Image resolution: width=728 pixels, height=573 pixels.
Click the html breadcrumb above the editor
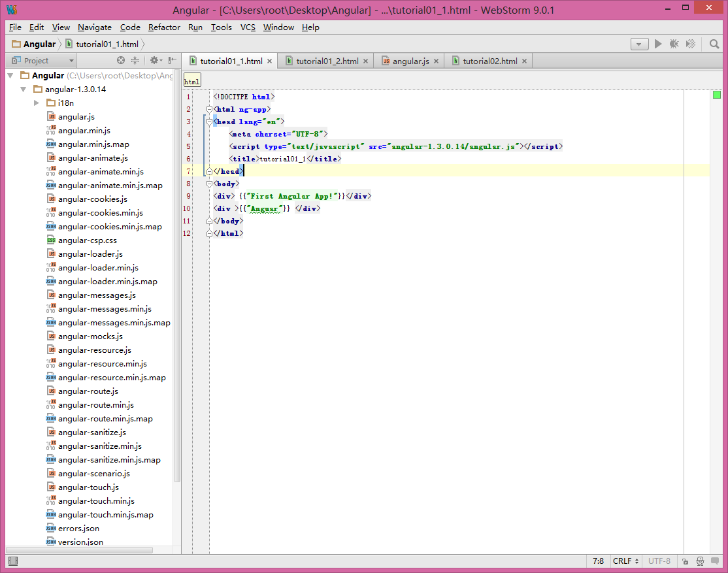pos(191,82)
